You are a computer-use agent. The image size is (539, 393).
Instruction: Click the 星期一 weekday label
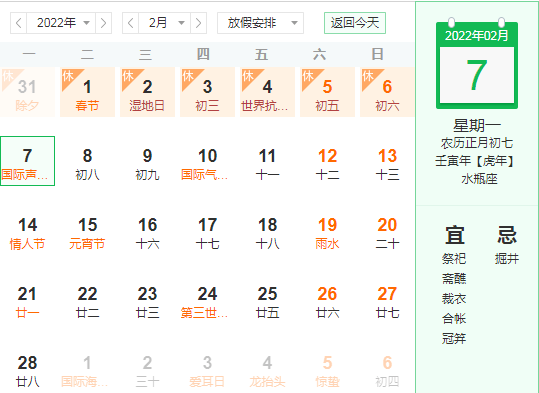tap(477, 125)
